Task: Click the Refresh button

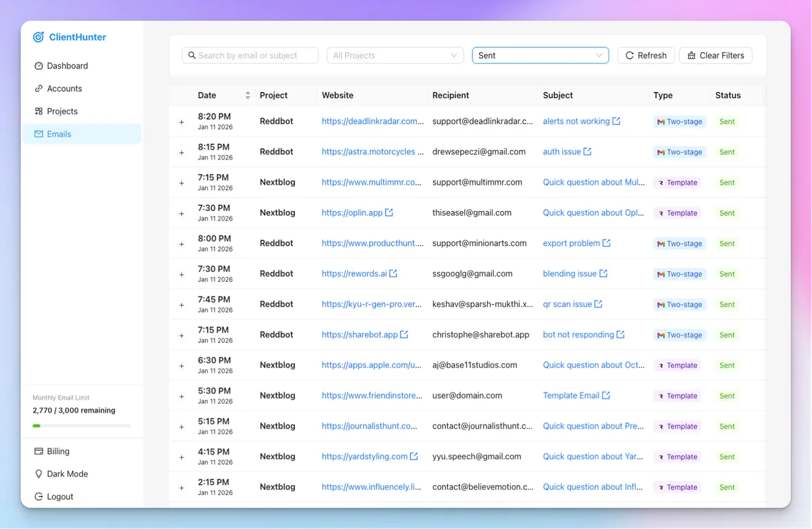Action: point(646,55)
